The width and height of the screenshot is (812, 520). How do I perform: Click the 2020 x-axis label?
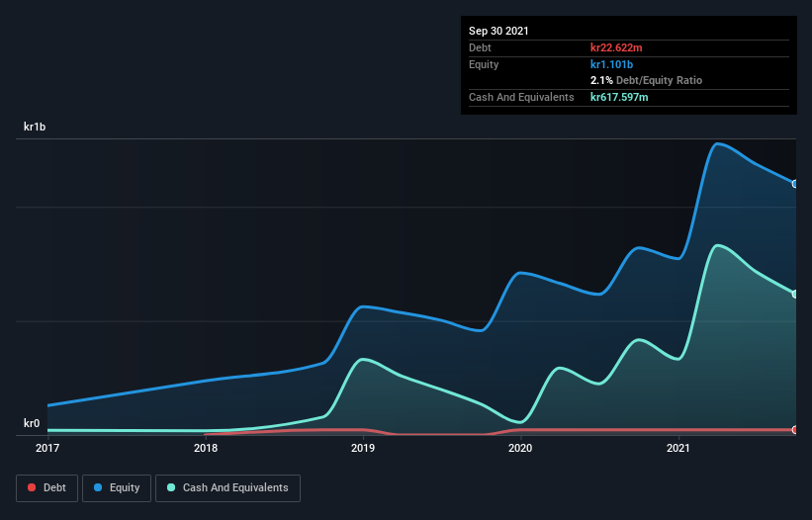520,448
